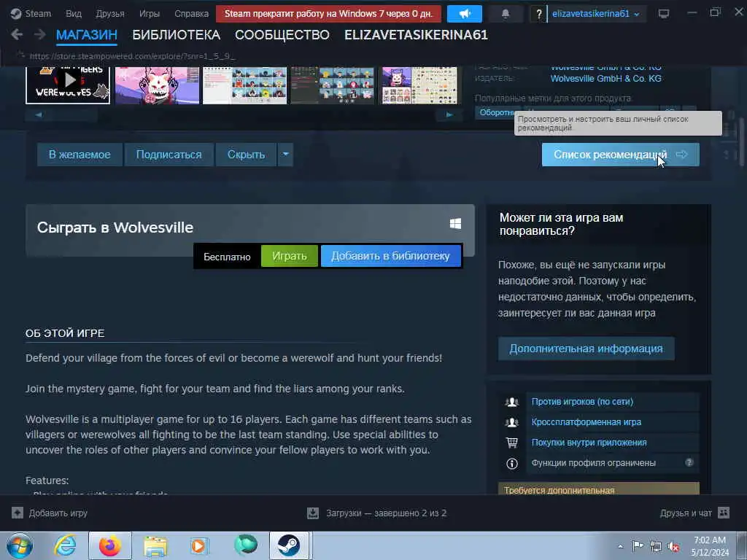Switch to Big Picture mode monitor icon
Image resolution: width=747 pixels, height=560 pixels.
pyautogui.click(x=664, y=14)
